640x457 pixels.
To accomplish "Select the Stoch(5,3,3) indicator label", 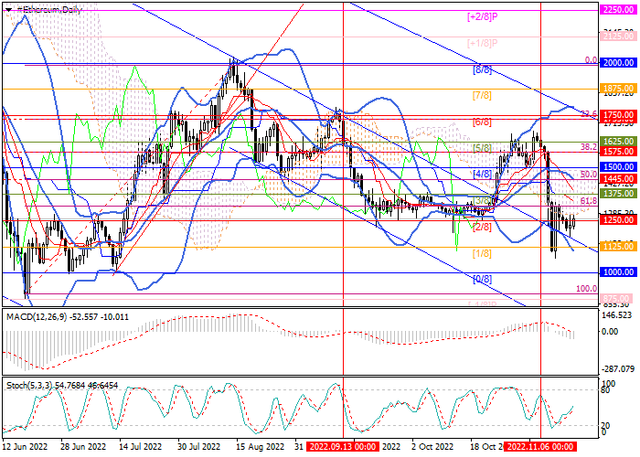I will (x=32, y=383).
